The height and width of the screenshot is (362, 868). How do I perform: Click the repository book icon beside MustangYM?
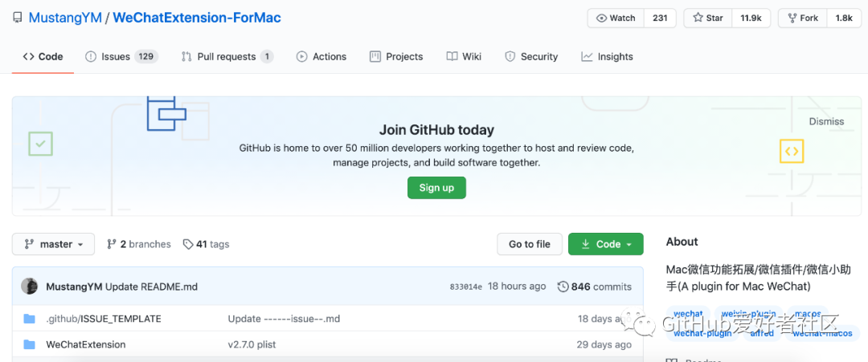click(18, 18)
